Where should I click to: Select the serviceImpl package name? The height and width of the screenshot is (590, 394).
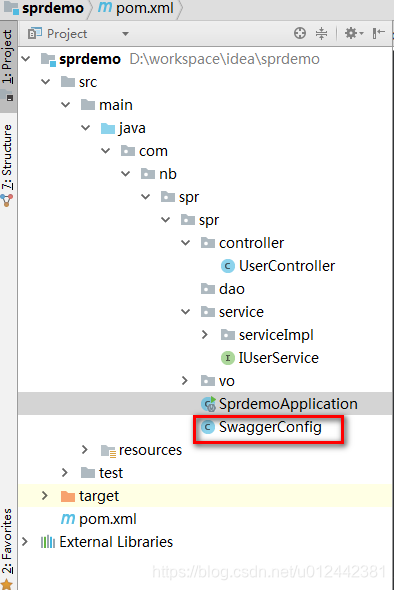(x=276, y=335)
